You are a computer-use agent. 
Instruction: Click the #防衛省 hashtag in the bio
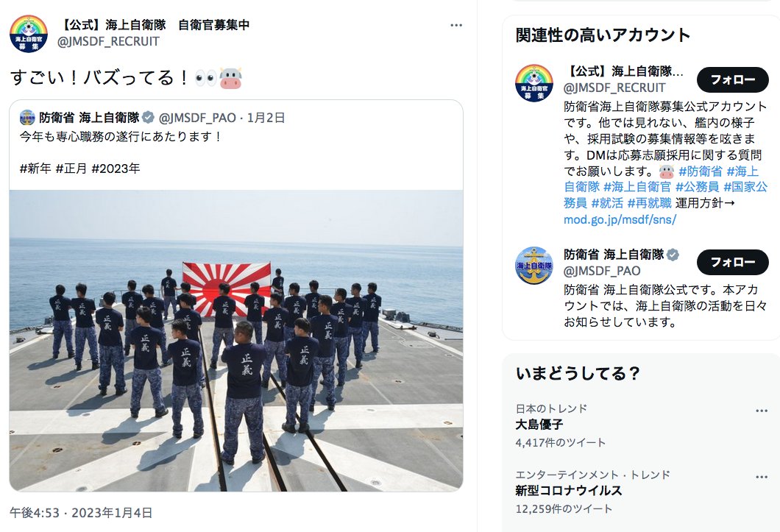[x=701, y=171]
